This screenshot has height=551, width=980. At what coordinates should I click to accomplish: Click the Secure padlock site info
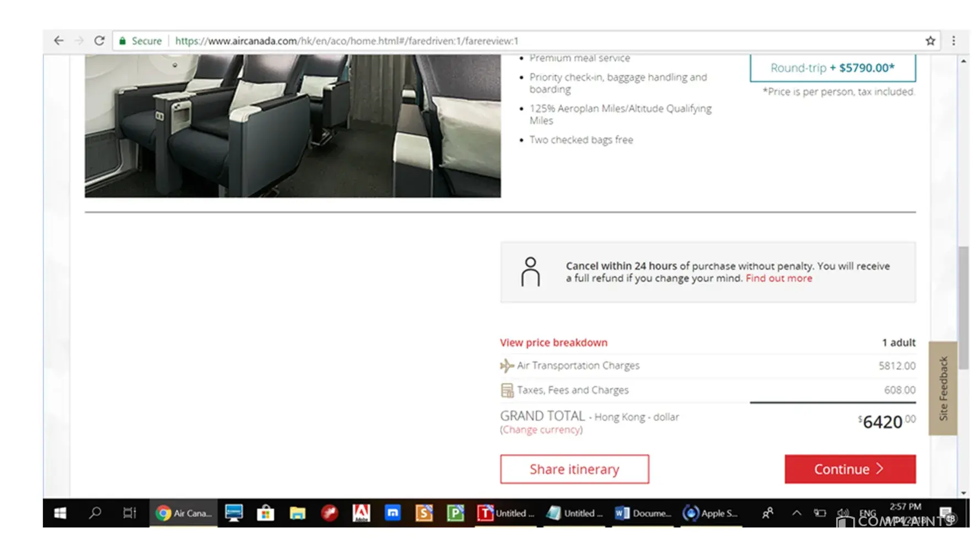pyautogui.click(x=141, y=41)
